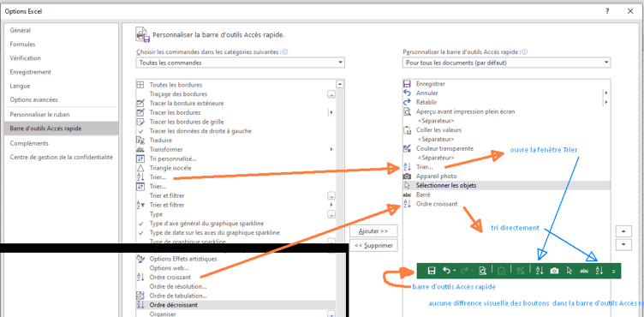Select the Coller les valeurs clipboard icon
The width and height of the screenshot is (644, 317).
click(x=407, y=130)
